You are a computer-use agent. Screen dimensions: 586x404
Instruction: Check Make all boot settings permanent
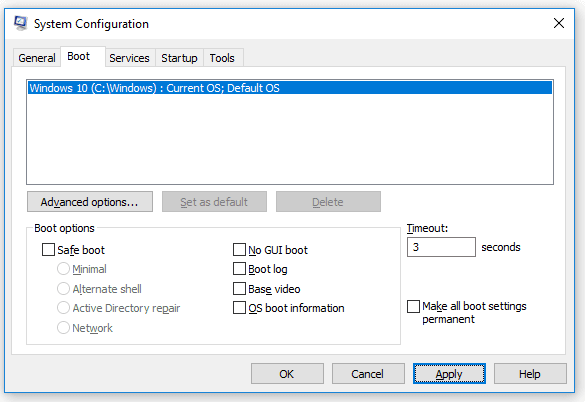413,306
